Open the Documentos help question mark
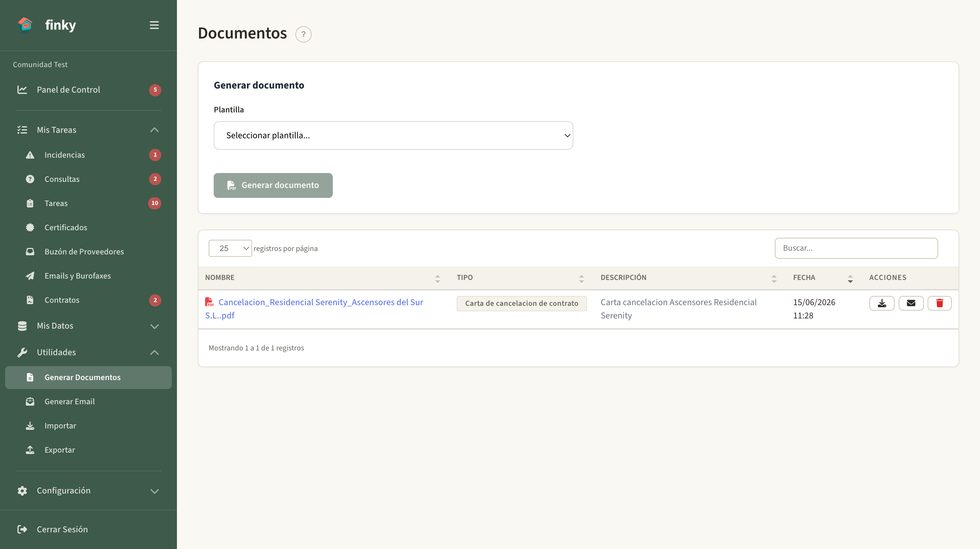Screen dimensions: 980x549 (x=303, y=34)
